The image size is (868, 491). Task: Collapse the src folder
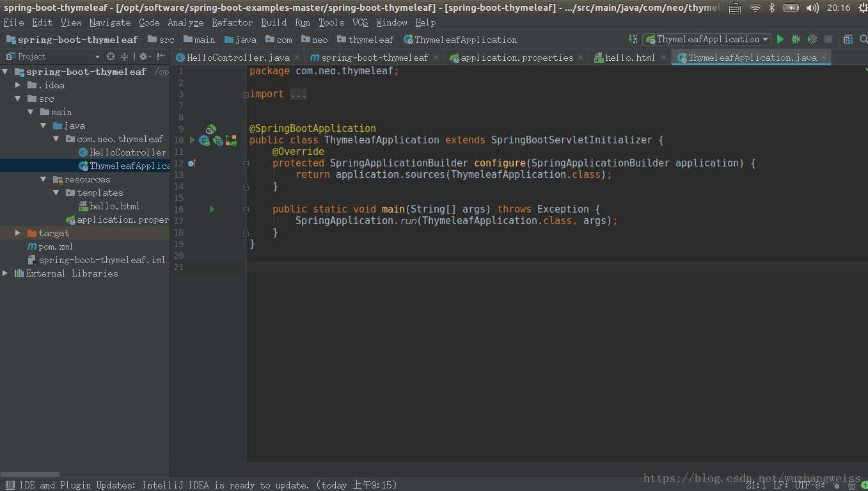(18, 99)
